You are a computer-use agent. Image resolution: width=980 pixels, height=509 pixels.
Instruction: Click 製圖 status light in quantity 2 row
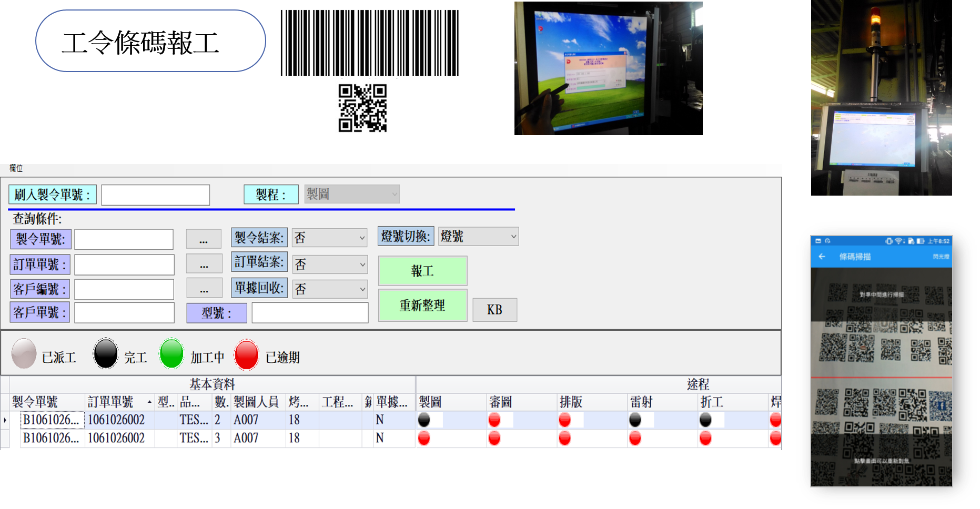(x=424, y=420)
